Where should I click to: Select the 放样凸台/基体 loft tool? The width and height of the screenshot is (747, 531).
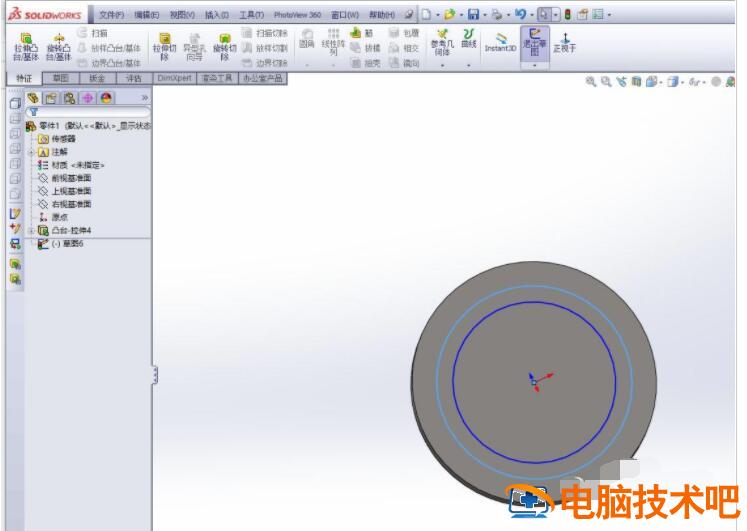(x=109, y=48)
